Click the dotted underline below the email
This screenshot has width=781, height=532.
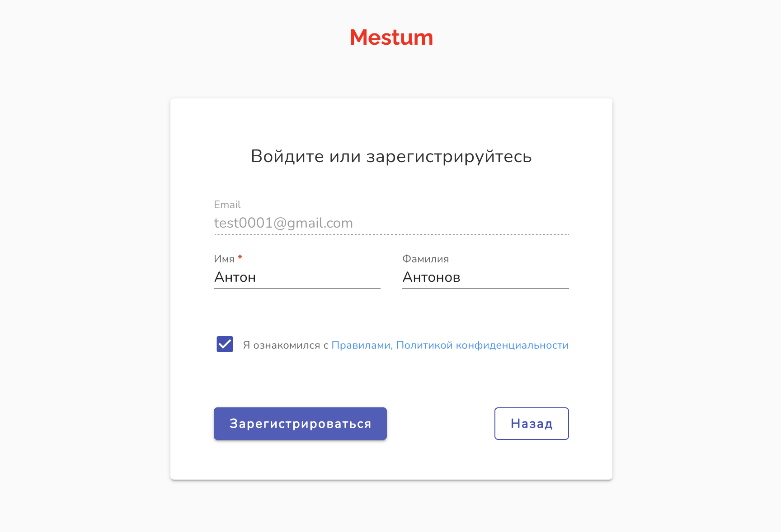point(391,234)
